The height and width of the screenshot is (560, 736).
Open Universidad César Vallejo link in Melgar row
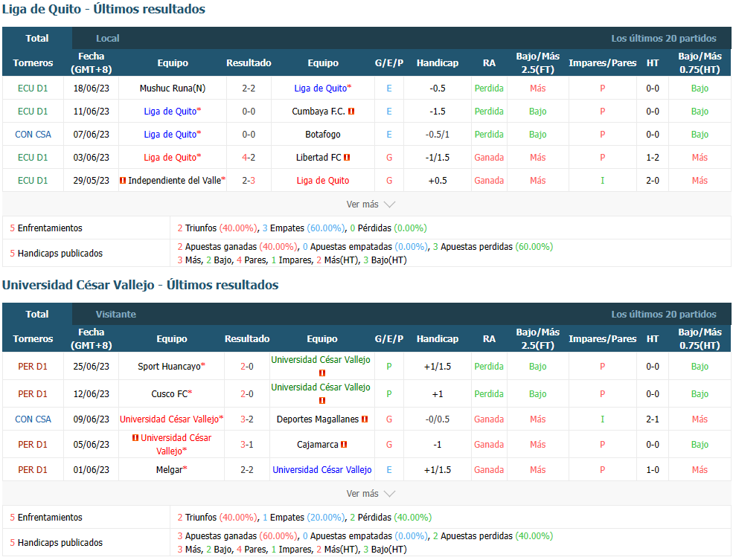click(322, 470)
